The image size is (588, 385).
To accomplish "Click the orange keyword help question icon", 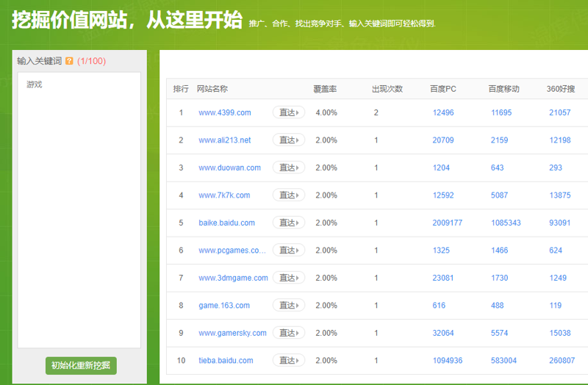I will click(69, 61).
